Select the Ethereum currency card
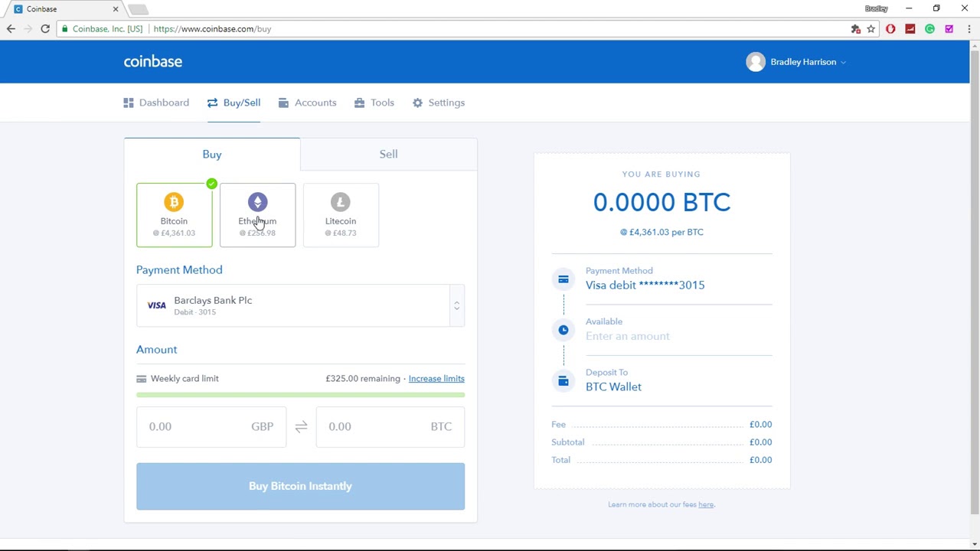980x551 pixels. pos(257,215)
